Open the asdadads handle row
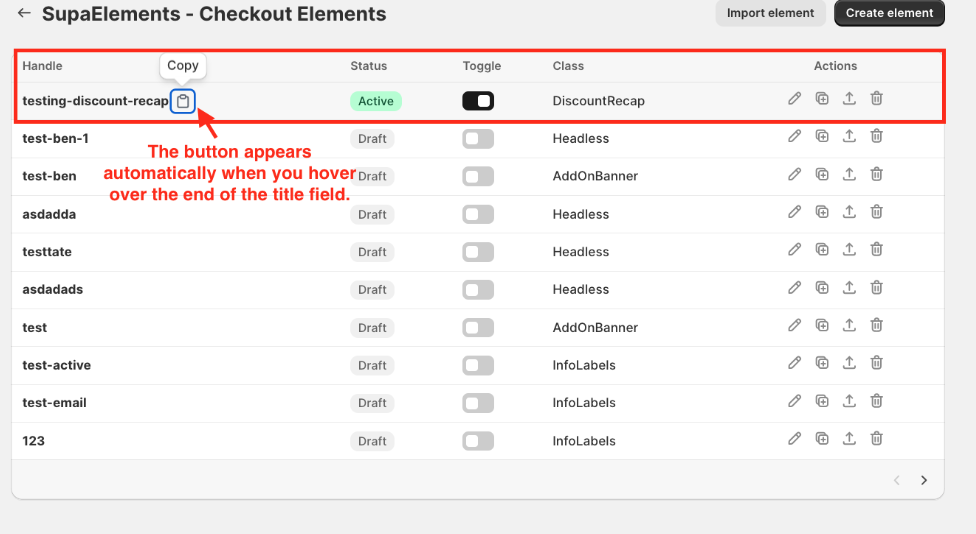The width and height of the screenshot is (976, 534). [52, 290]
